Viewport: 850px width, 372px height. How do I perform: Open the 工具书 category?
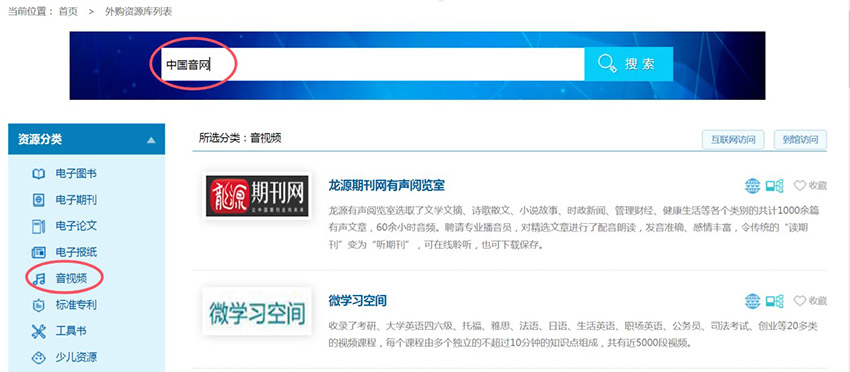tap(71, 331)
